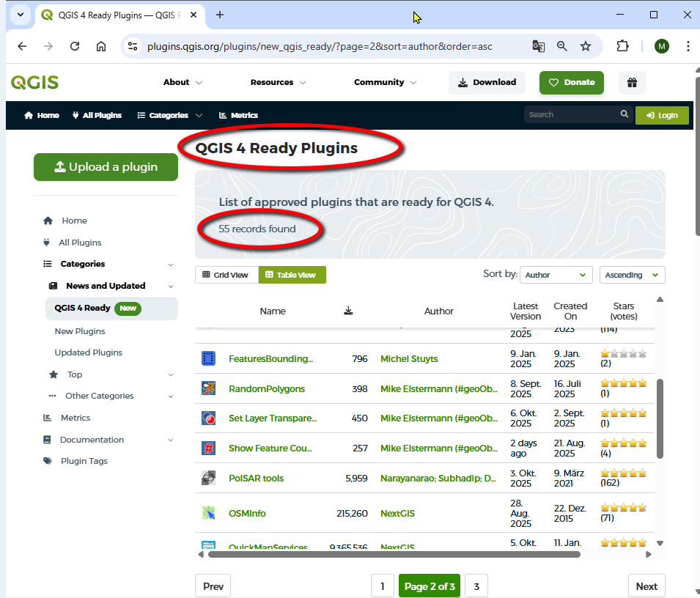Click the PolSAR tools plugin icon
Image resolution: width=700 pixels, height=598 pixels.
coord(208,478)
